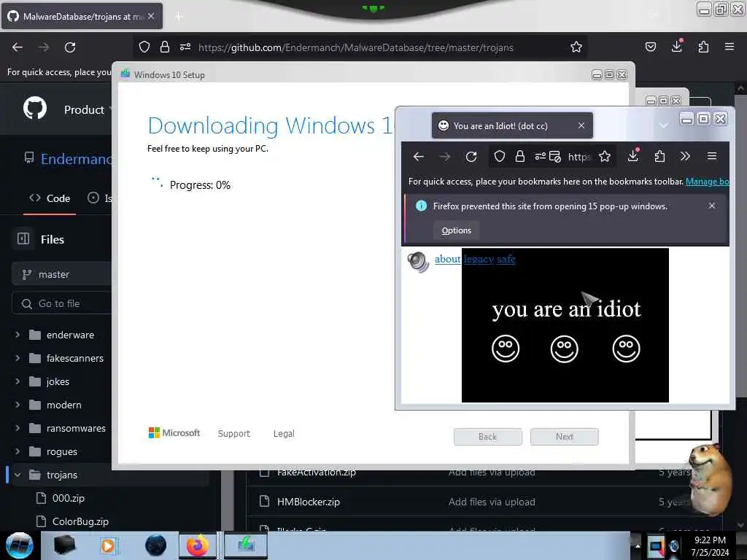Click Support in Windows 10 Setup
Image resolution: width=747 pixels, height=560 pixels.
tap(234, 433)
